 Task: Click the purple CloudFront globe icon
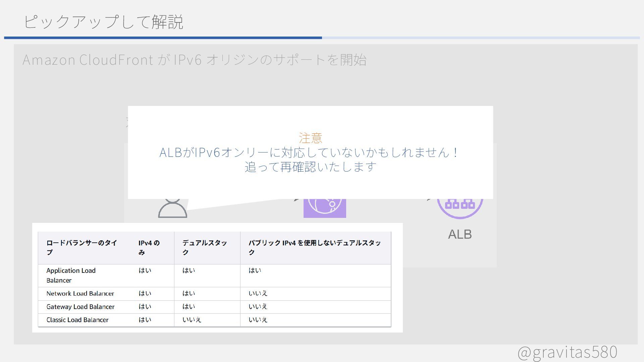click(x=324, y=208)
